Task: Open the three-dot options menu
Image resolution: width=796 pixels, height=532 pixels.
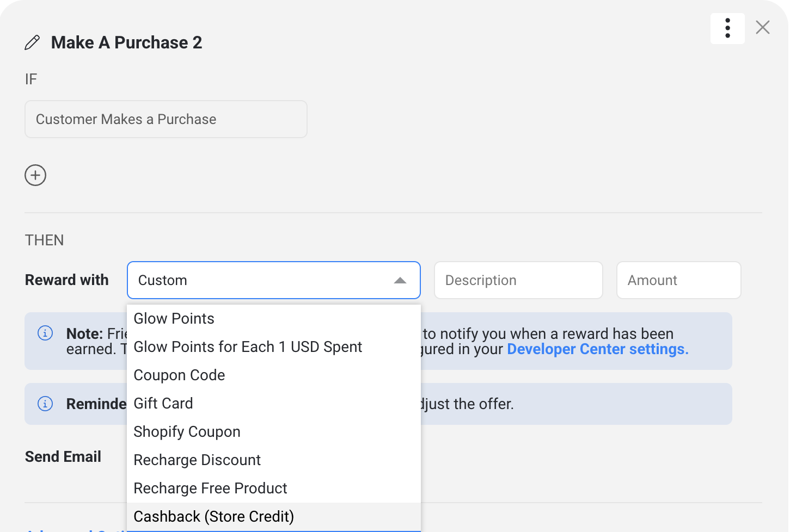Action: (x=727, y=28)
